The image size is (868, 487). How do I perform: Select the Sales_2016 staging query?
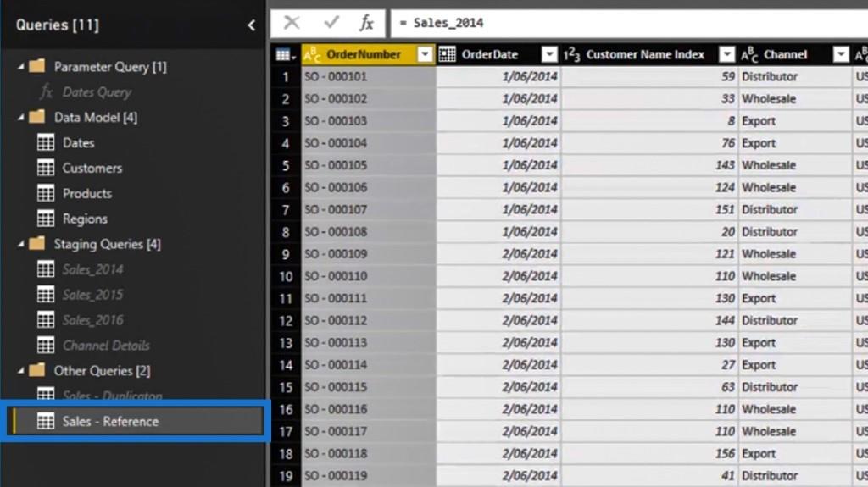tap(92, 320)
